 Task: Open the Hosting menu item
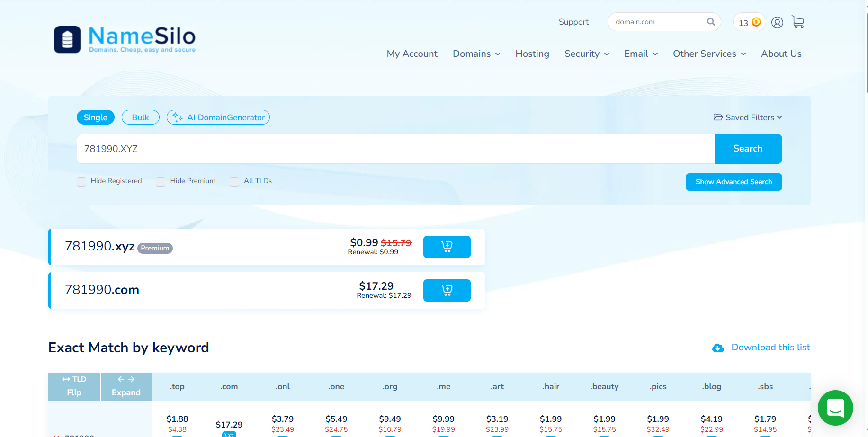tap(532, 54)
